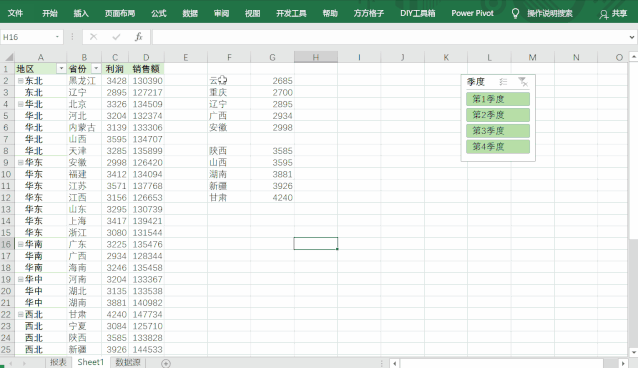Open the 插入 ribbon tab
Image resolution: width=638 pixels, height=368 pixels.
81,13
